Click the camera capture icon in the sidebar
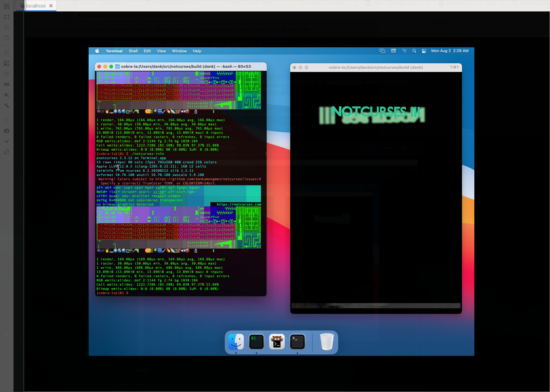Screen dimensions: 550x392 click(7, 131)
